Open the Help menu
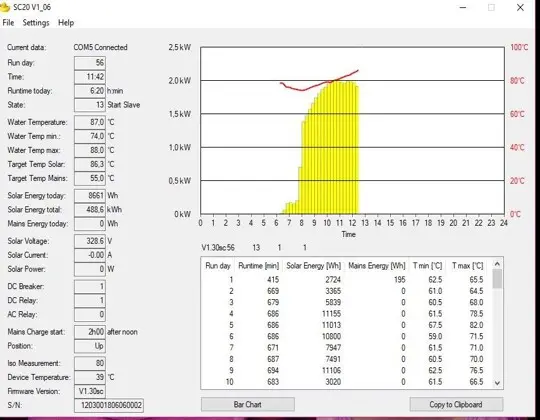Image resolution: width=540 pixels, height=420 pixels. [66, 23]
